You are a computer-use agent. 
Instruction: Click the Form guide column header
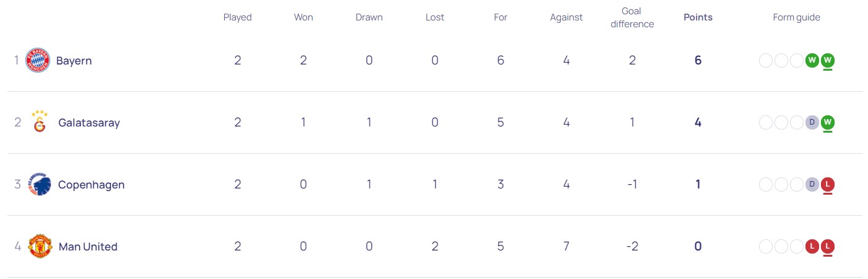796,17
